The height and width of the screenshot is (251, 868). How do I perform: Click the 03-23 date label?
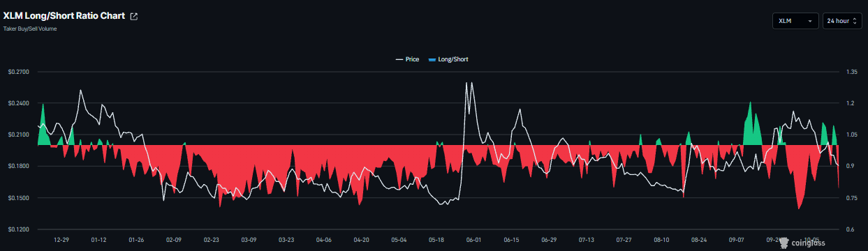click(x=286, y=240)
